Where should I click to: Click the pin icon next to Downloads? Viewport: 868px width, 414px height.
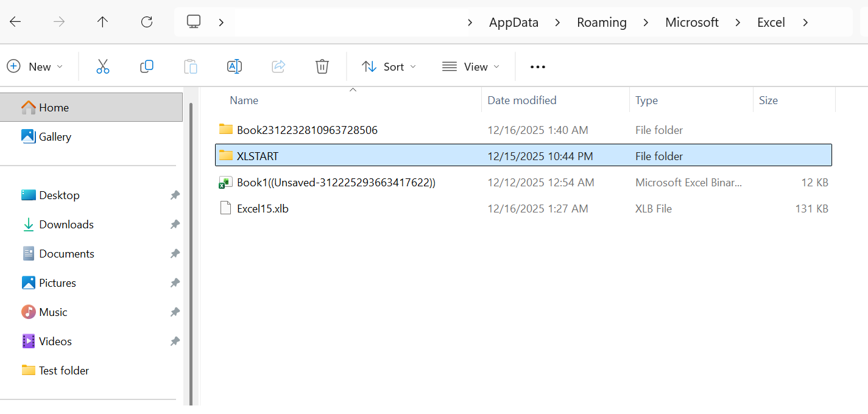tap(175, 225)
